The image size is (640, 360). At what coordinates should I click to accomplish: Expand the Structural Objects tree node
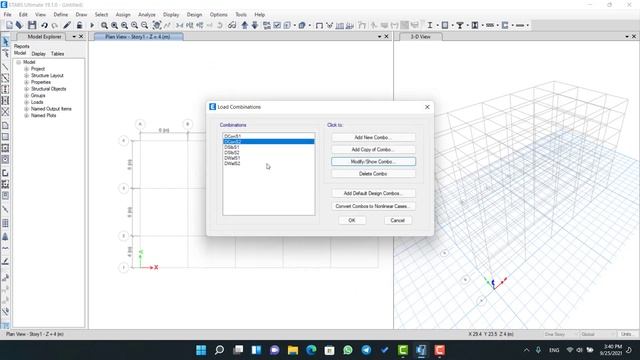click(x=27, y=89)
